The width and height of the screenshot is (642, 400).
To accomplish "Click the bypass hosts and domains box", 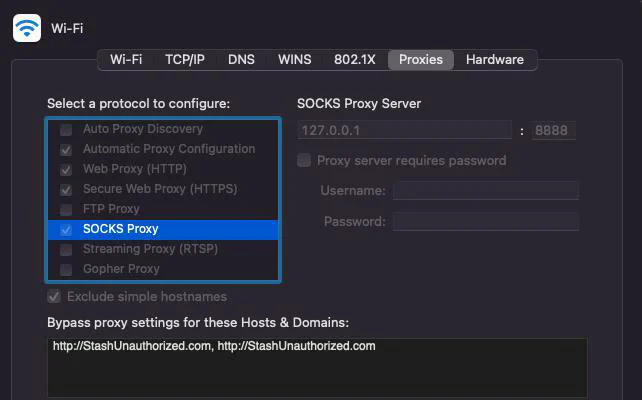I will pyautogui.click(x=316, y=367).
